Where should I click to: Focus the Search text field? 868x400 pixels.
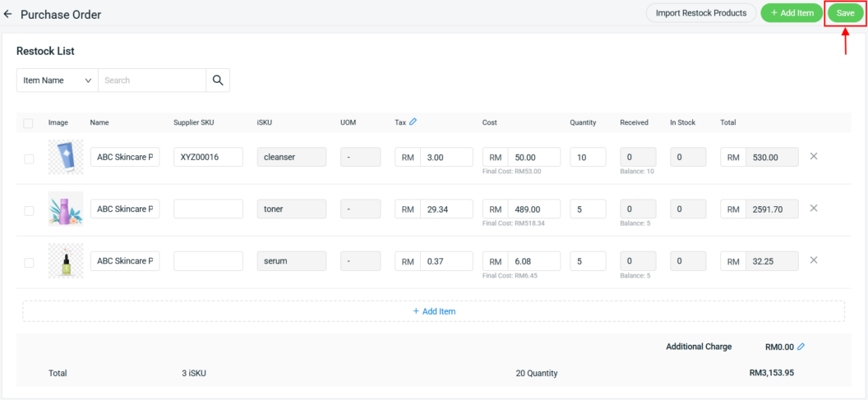pos(152,80)
